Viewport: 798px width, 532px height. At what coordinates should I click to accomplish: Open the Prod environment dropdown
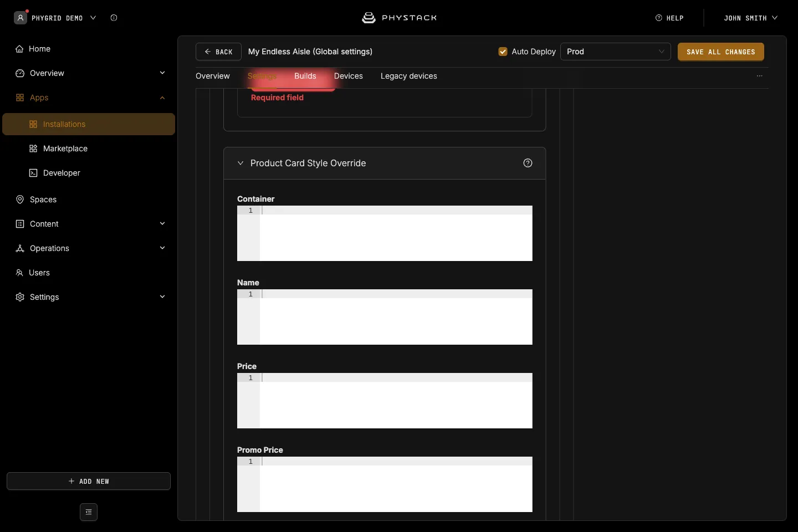[x=616, y=52]
